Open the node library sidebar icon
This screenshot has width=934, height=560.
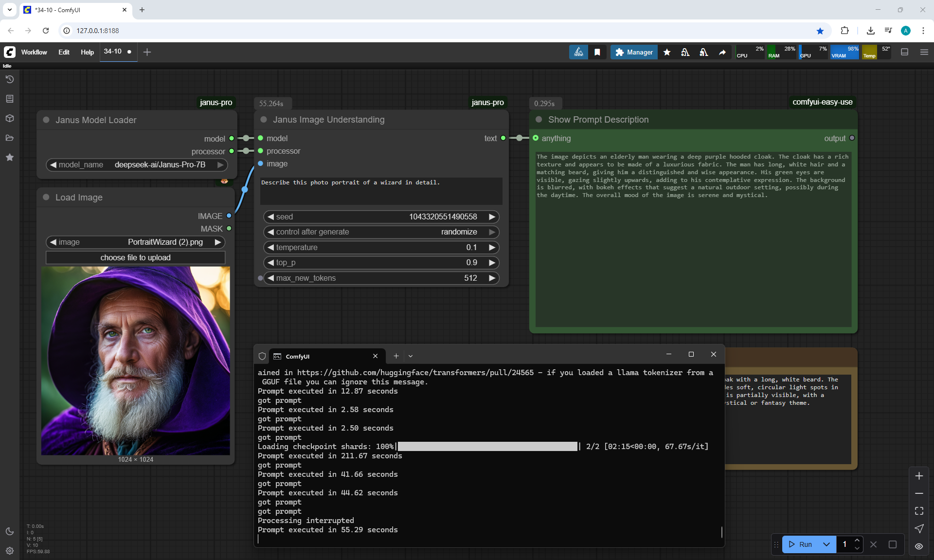tap(9, 99)
